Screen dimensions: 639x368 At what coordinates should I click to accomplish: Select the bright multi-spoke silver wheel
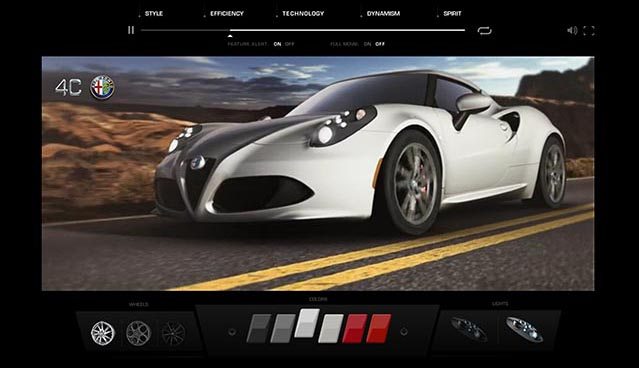[103, 333]
